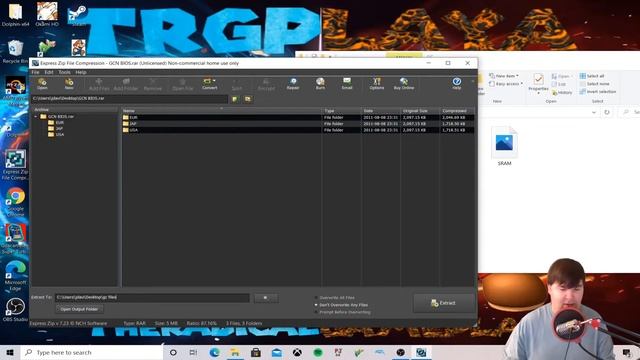Click Explorer refresh button

(607, 112)
